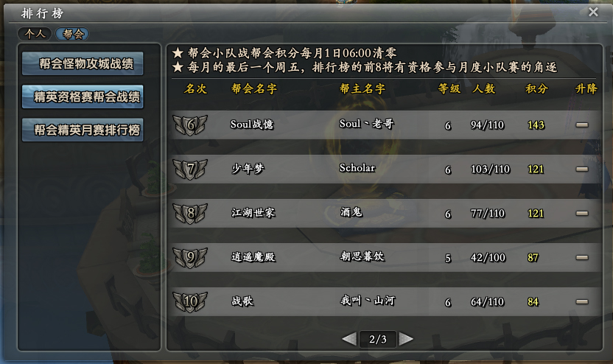
Task: Open 帮会怪物攻城战绩 ranking
Action: click(83, 63)
